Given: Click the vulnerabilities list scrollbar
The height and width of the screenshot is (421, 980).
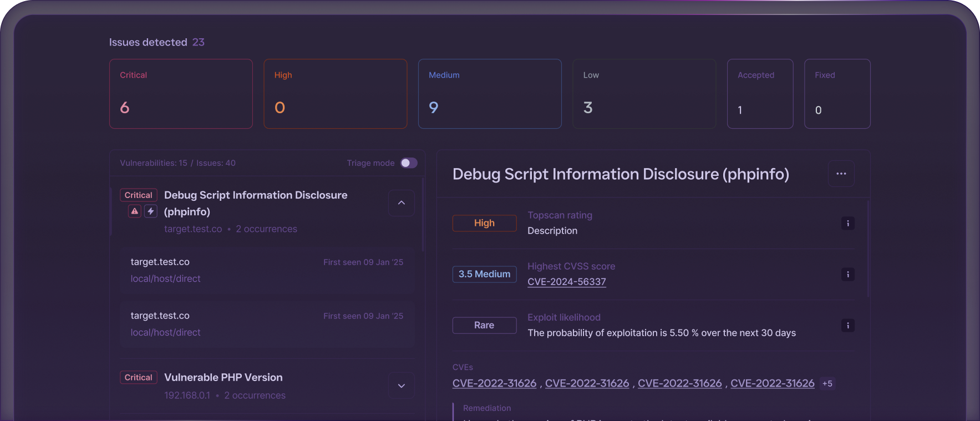Looking at the screenshot, I should tap(423, 215).
